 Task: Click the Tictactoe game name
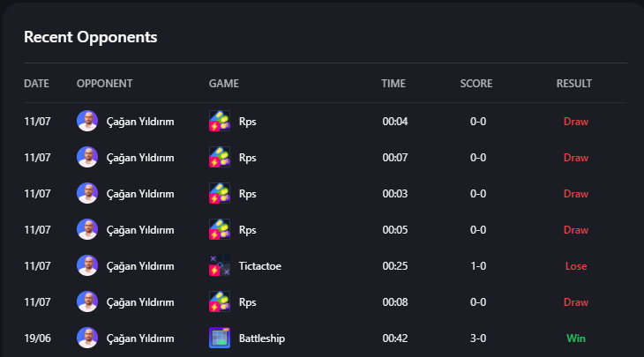[260, 265]
